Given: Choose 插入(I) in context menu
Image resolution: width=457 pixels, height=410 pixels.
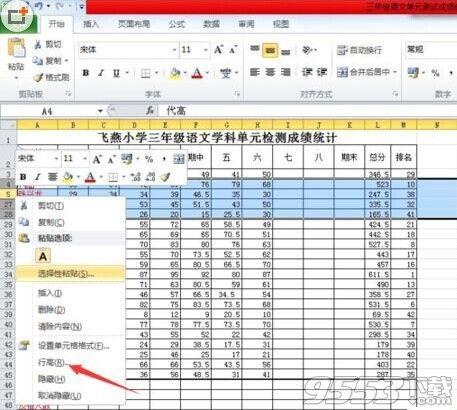Looking at the screenshot, I should (71, 293).
